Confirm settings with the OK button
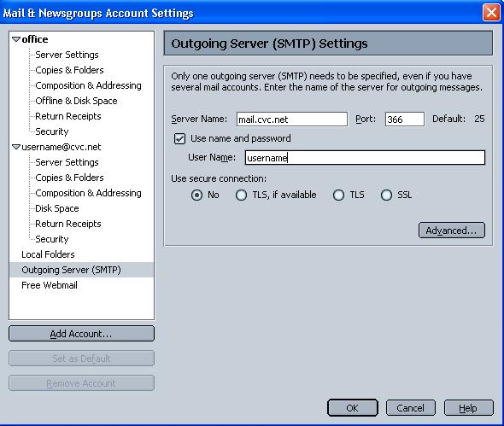 pyautogui.click(x=352, y=408)
